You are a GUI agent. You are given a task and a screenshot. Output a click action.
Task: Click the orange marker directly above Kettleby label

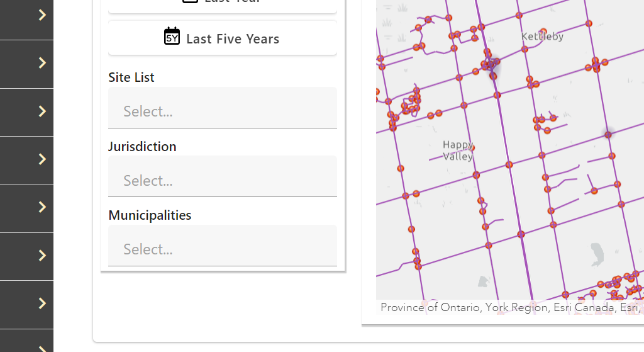[519, 16]
